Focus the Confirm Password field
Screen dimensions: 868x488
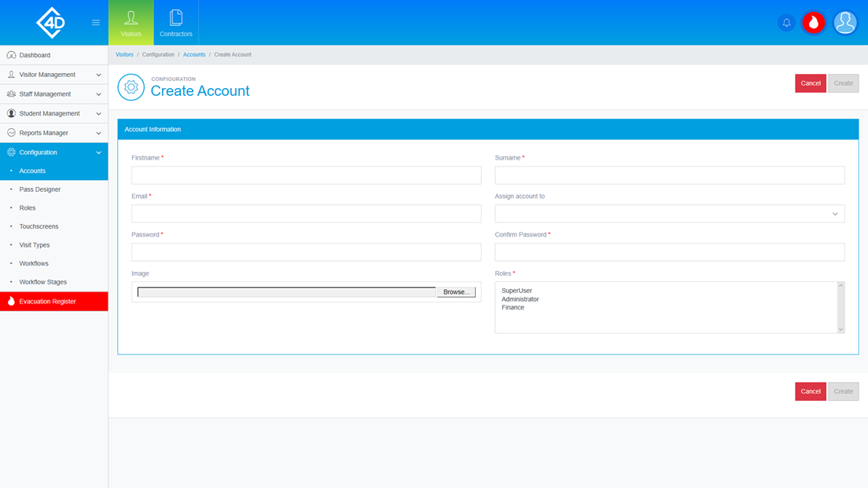tap(670, 252)
